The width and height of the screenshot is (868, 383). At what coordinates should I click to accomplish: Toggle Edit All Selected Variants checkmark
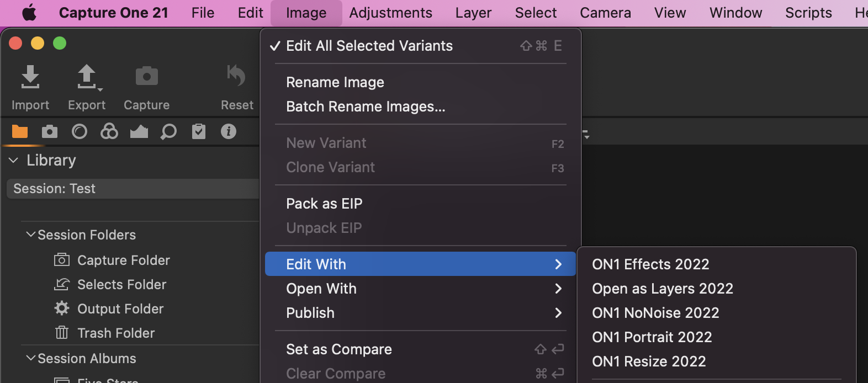tap(369, 46)
